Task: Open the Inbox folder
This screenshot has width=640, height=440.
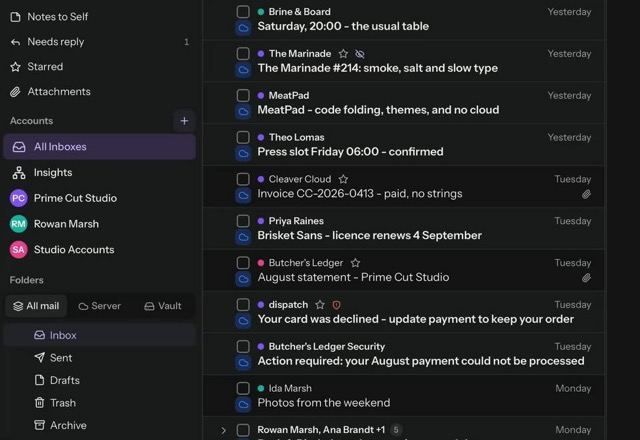Action: point(100,335)
